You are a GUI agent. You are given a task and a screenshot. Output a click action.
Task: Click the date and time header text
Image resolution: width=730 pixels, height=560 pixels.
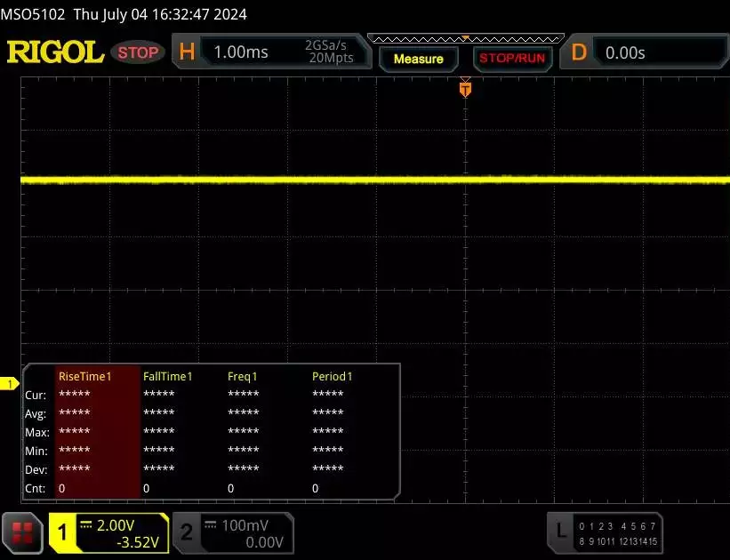click(x=160, y=14)
